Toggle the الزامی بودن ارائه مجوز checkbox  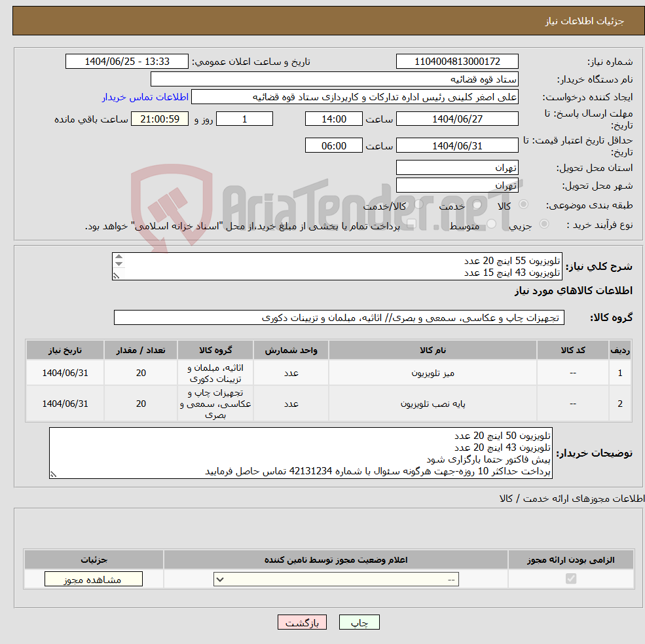pos(570,578)
